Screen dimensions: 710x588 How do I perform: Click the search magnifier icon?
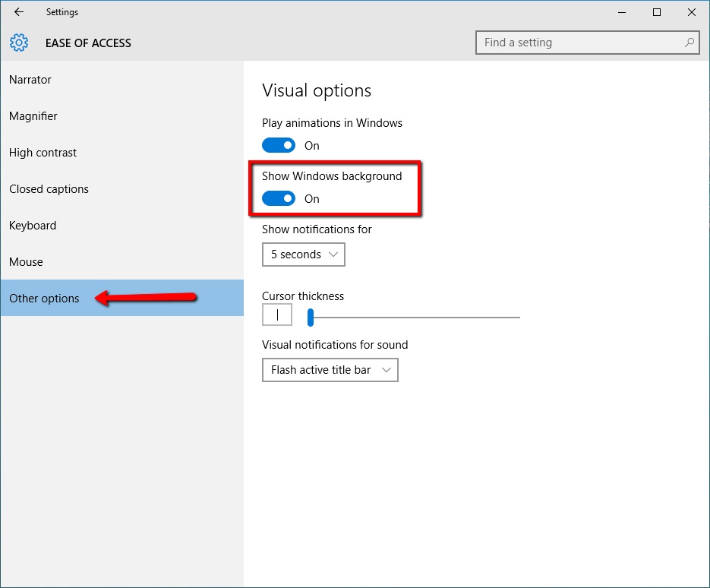click(689, 43)
